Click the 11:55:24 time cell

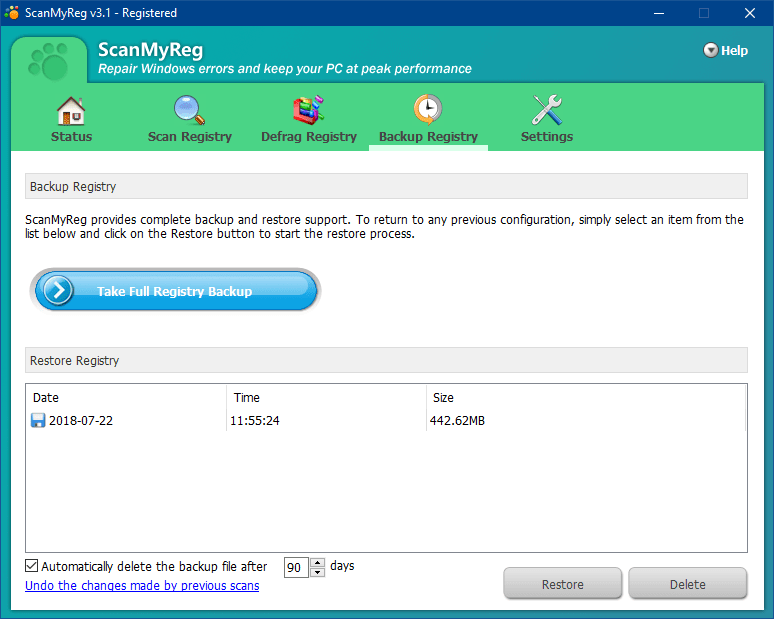[x=255, y=421]
